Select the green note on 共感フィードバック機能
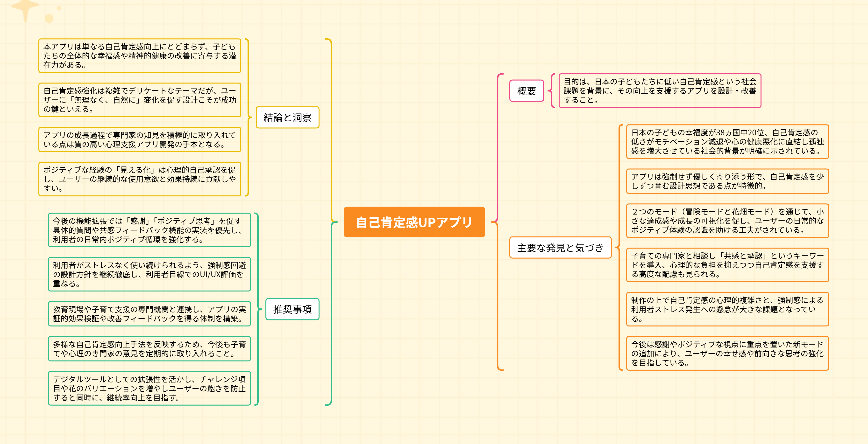 pos(149,230)
